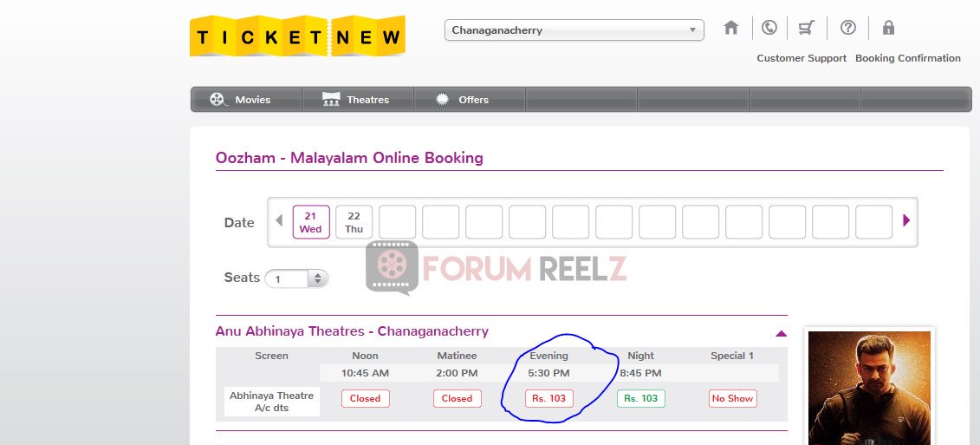Viewport: 980px width, 445px height.
Task: Click the help question mark icon
Action: (x=847, y=28)
